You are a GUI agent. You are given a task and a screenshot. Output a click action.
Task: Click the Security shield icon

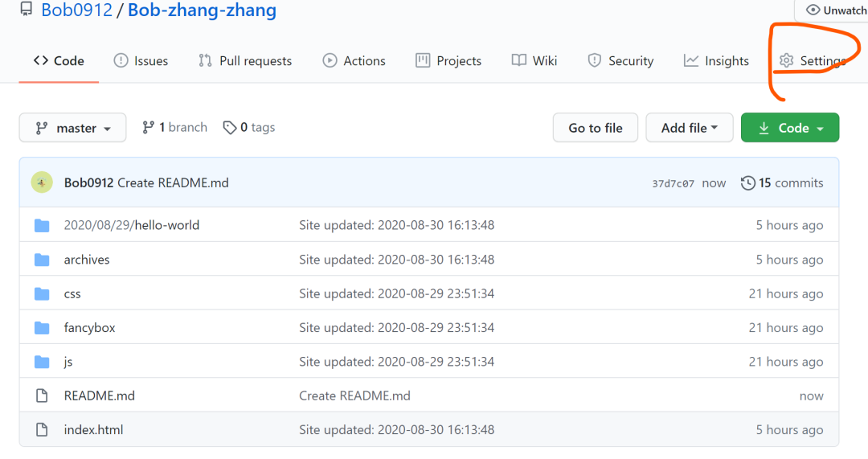(x=595, y=60)
